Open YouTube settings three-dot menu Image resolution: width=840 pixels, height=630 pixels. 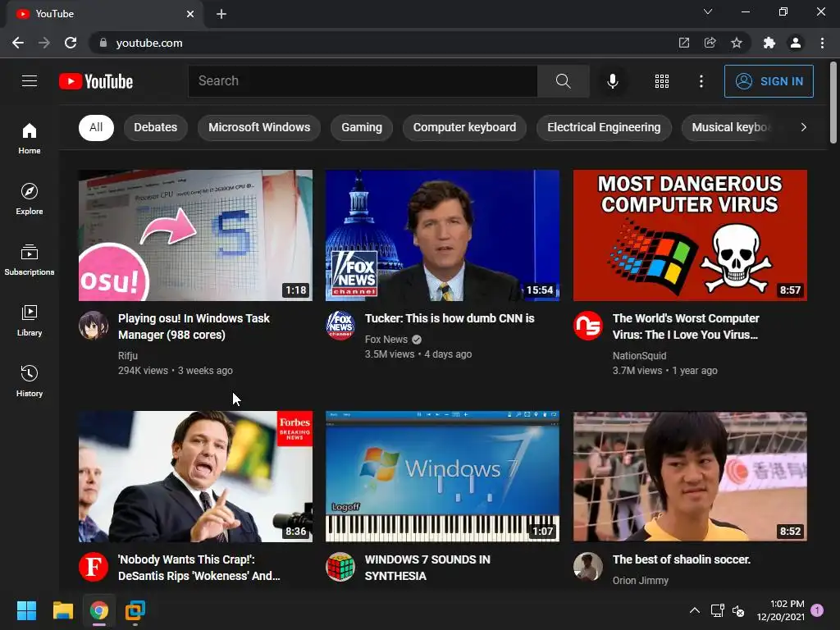coord(701,81)
